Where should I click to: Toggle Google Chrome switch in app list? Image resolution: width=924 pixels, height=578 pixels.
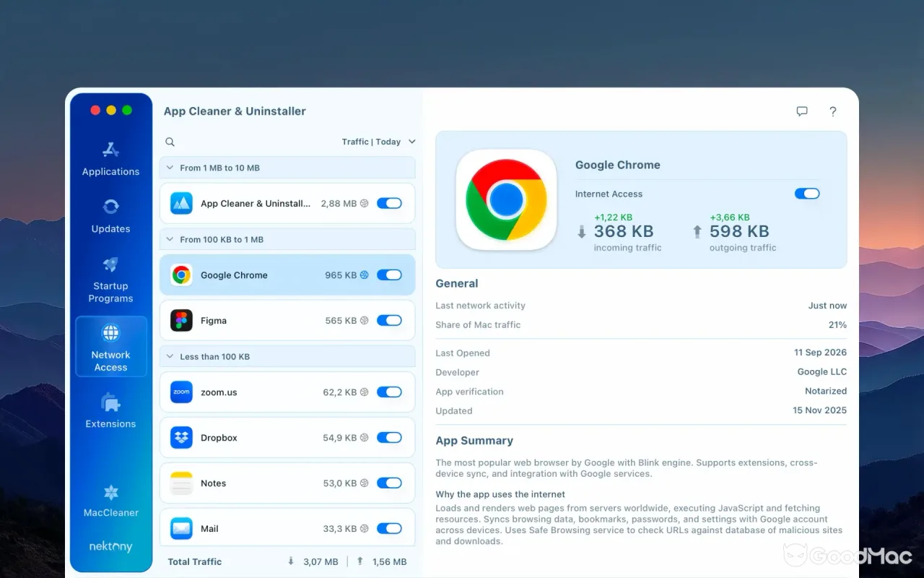click(389, 275)
